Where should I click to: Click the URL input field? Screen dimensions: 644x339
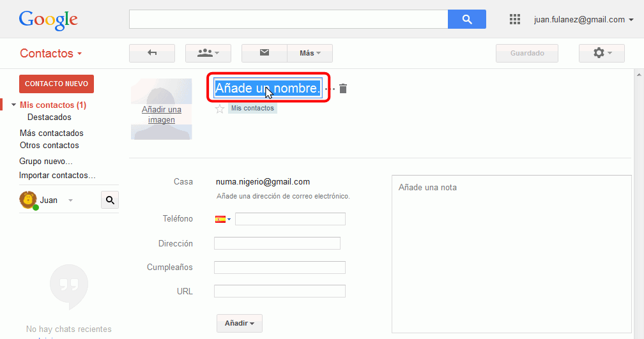280,291
